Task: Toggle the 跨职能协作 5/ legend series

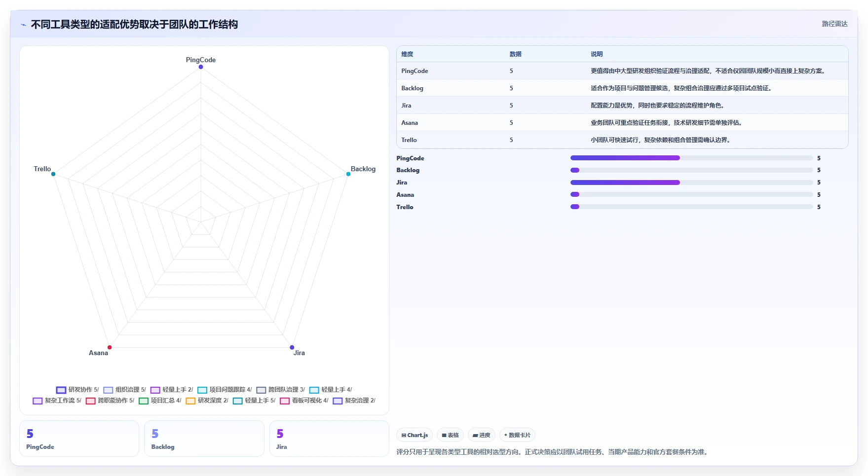Action: 110,401
